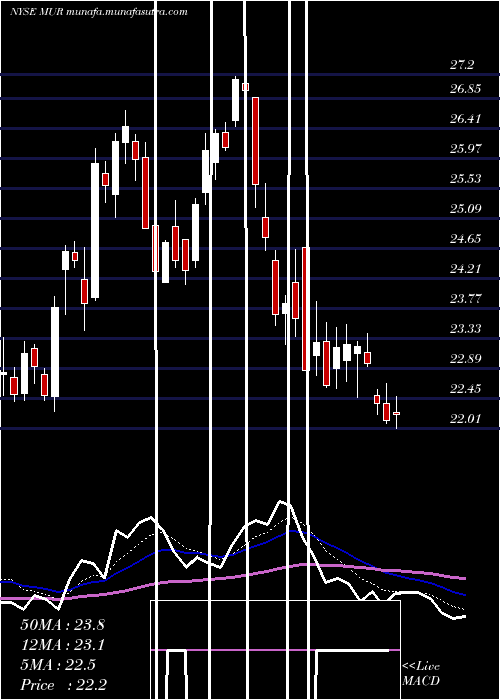Click the 23.77 price level label

coord(466,299)
